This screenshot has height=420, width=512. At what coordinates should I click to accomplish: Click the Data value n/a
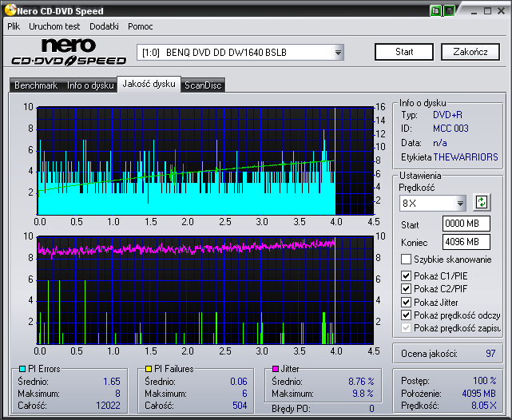pos(440,143)
